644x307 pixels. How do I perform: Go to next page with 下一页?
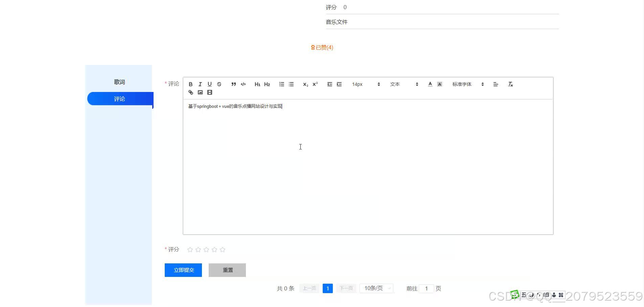[x=346, y=288]
